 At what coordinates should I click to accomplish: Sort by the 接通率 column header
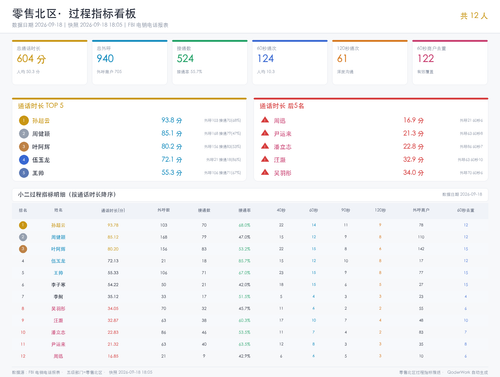(244, 210)
